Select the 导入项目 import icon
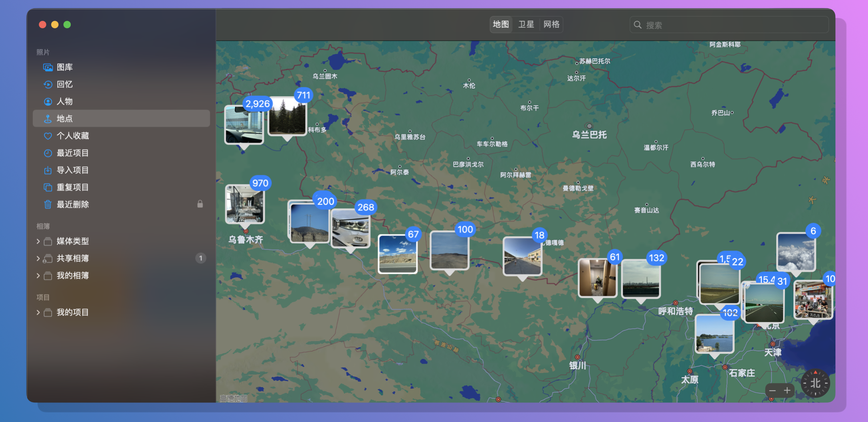The image size is (868, 422). (48, 170)
